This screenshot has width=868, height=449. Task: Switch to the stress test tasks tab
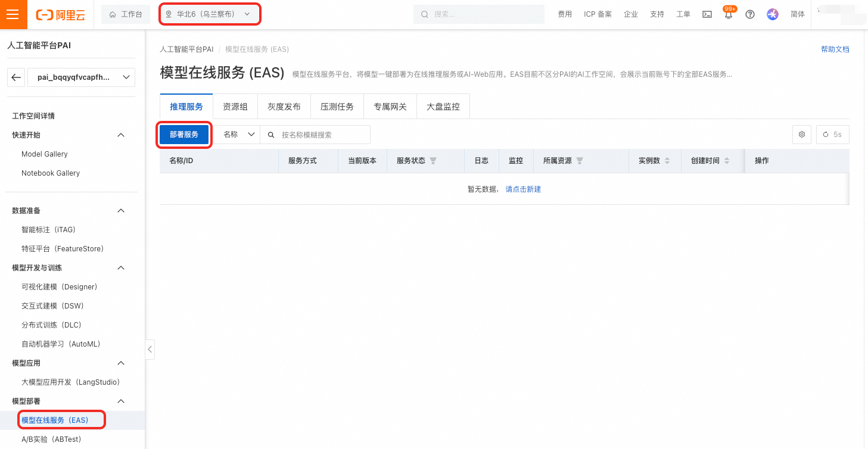(337, 107)
